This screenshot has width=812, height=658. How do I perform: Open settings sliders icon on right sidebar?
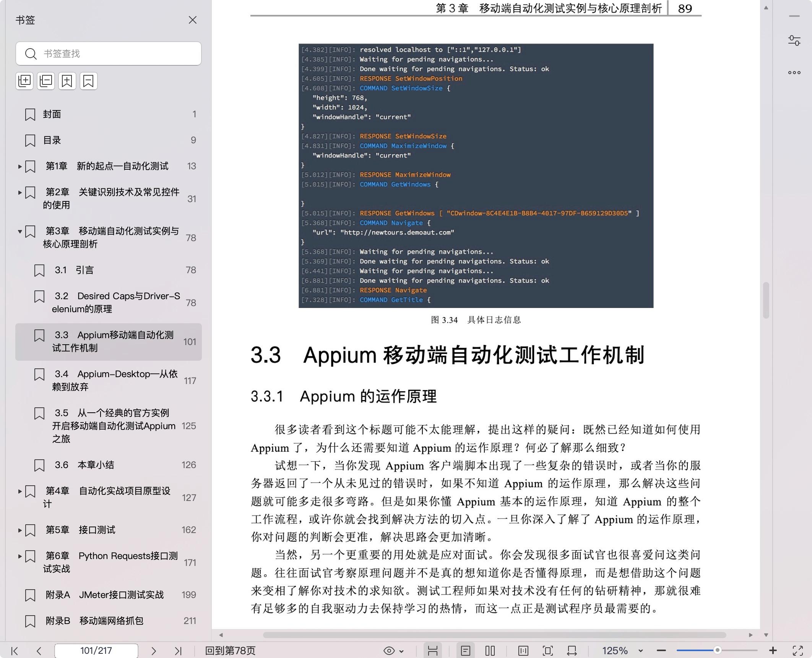tap(794, 41)
